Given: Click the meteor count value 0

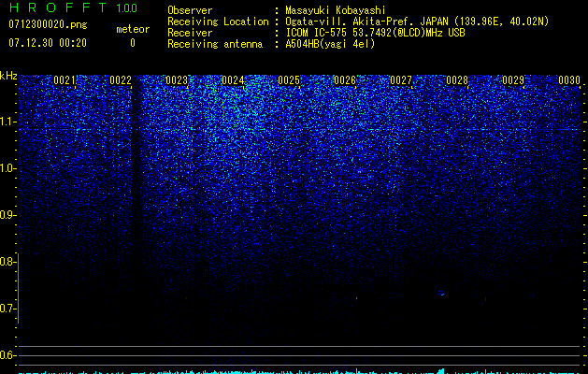Looking at the screenshot, I should (x=133, y=43).
